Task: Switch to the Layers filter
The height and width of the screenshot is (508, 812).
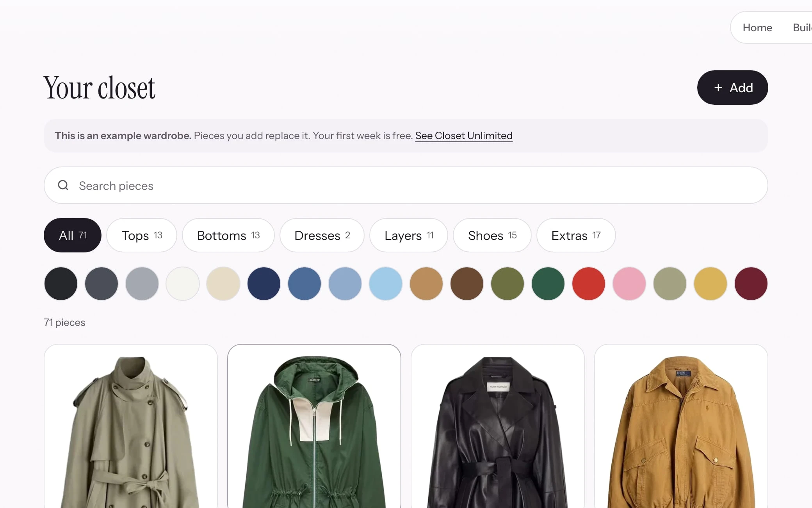Action: [x=409, y=235]
